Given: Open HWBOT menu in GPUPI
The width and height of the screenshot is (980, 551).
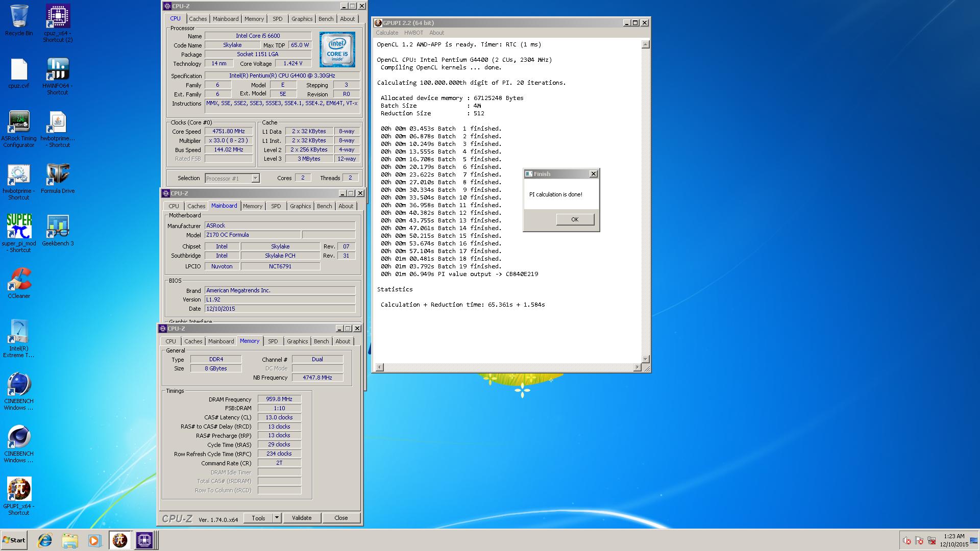Looking at the screenshot, I should (x=413, y=33).
